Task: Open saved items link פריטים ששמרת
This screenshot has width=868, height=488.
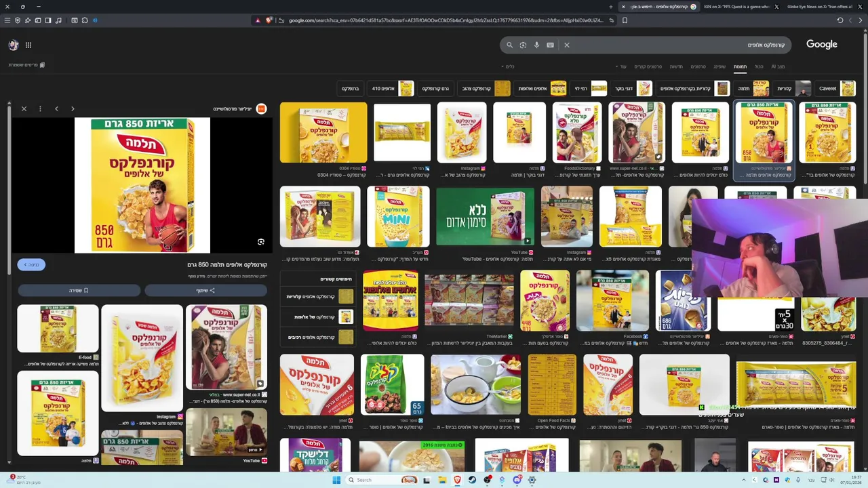Action: coord(26,65)
